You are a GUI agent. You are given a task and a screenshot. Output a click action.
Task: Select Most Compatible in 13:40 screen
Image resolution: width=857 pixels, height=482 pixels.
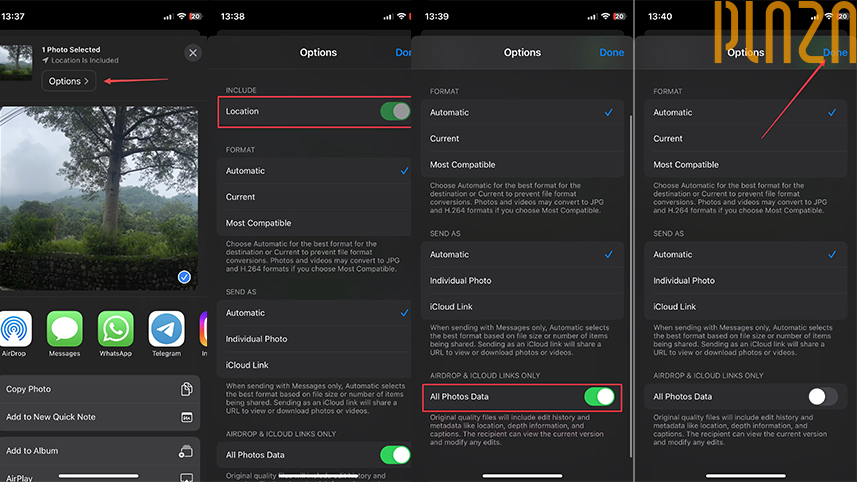pos(746,164)
